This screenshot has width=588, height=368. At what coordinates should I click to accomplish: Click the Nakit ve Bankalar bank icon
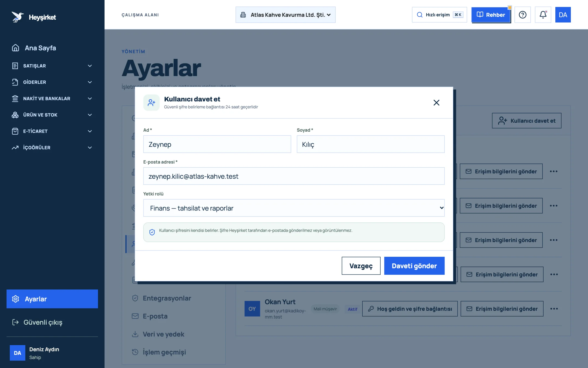[15, 98]
